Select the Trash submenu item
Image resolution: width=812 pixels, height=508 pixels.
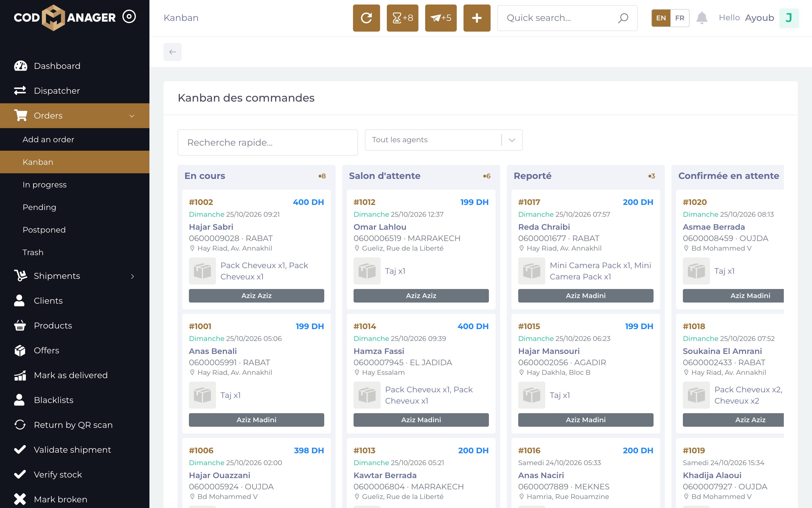tap(74, 252)
